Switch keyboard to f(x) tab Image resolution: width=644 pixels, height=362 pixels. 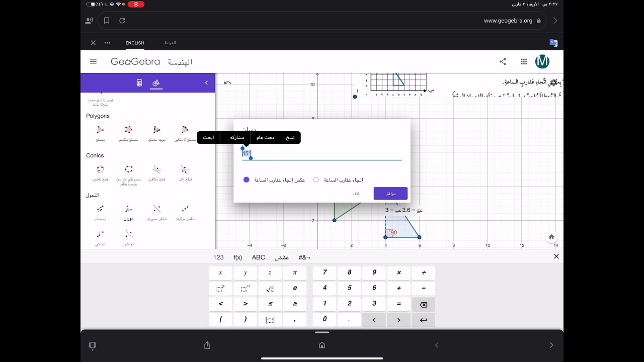[x=238, y=257]
